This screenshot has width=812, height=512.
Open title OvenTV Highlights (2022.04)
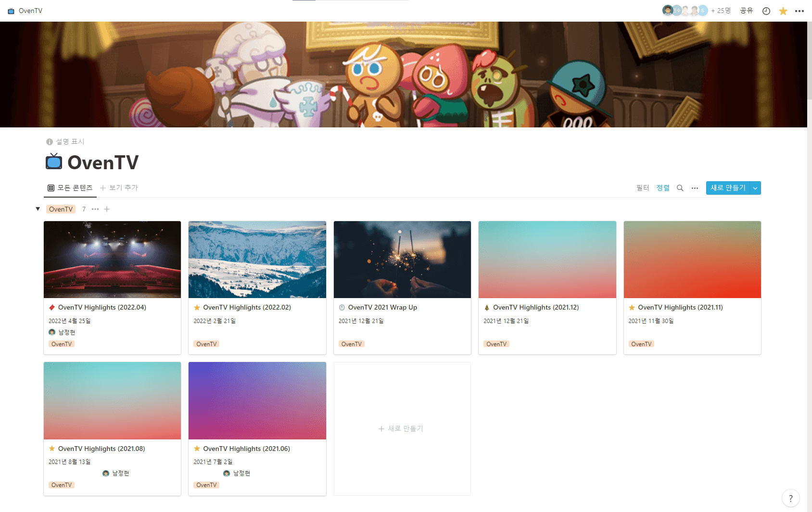[102, 308]
